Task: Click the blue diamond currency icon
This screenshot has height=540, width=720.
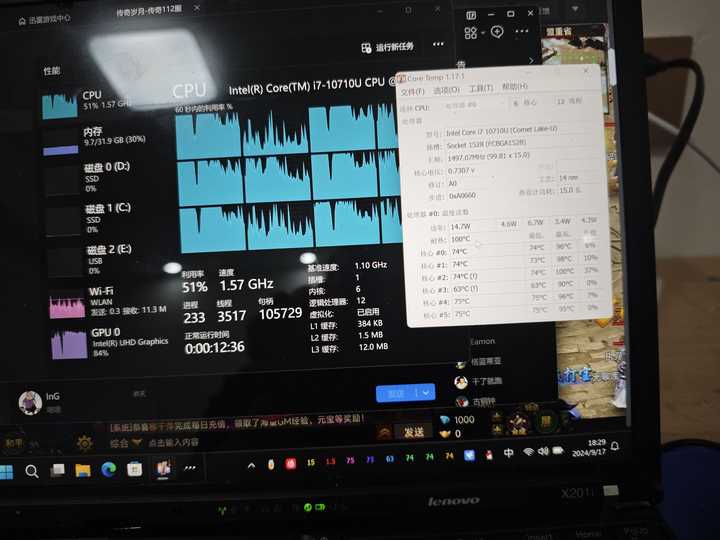Action: click(444, 420)
